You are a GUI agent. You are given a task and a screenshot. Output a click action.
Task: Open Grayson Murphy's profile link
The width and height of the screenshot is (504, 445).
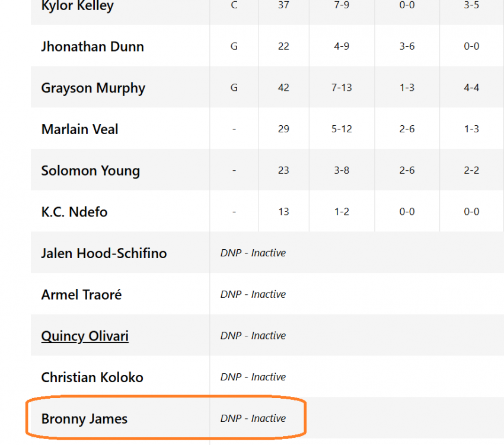coord(93,88)
